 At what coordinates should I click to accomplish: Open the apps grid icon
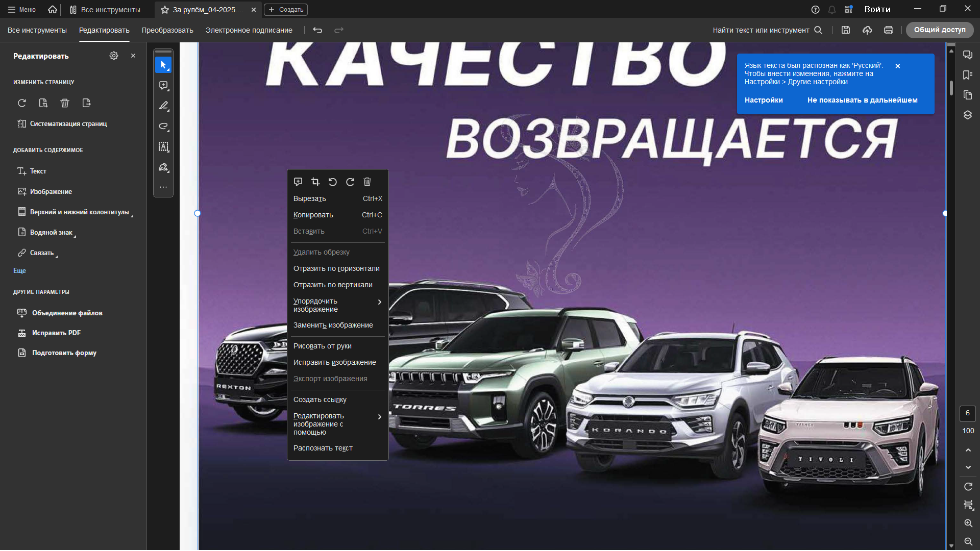[x=848, y=10]
